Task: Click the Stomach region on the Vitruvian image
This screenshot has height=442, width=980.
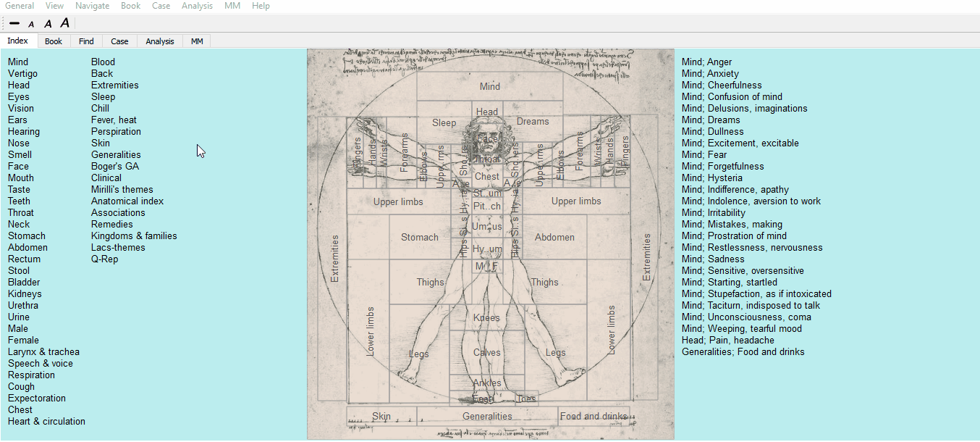Action: [x=420, y=237]
